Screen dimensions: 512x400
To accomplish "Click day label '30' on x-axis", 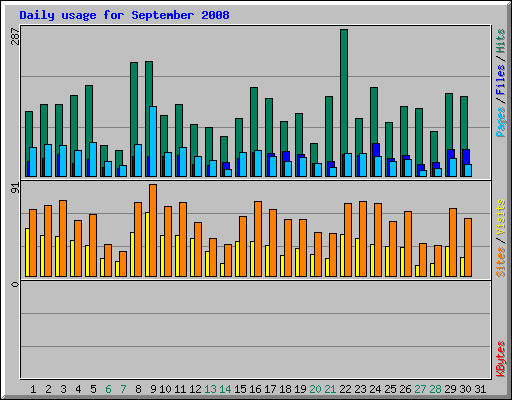I will click(465, 389).
